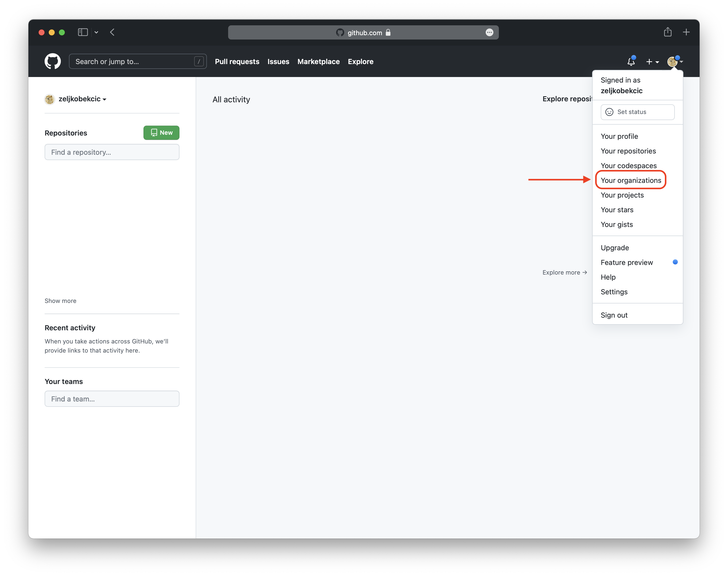728x576 pixels.
Task: Expand the plus create-new dropdown
Action: 652,62
